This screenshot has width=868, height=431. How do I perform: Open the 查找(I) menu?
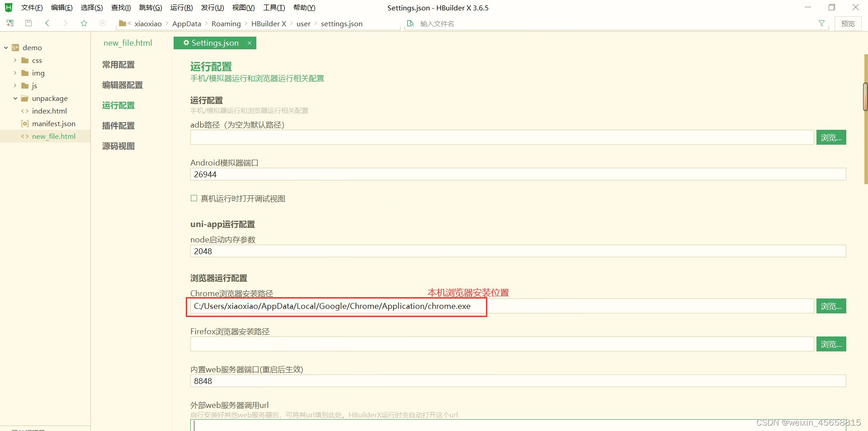(121, 8)
